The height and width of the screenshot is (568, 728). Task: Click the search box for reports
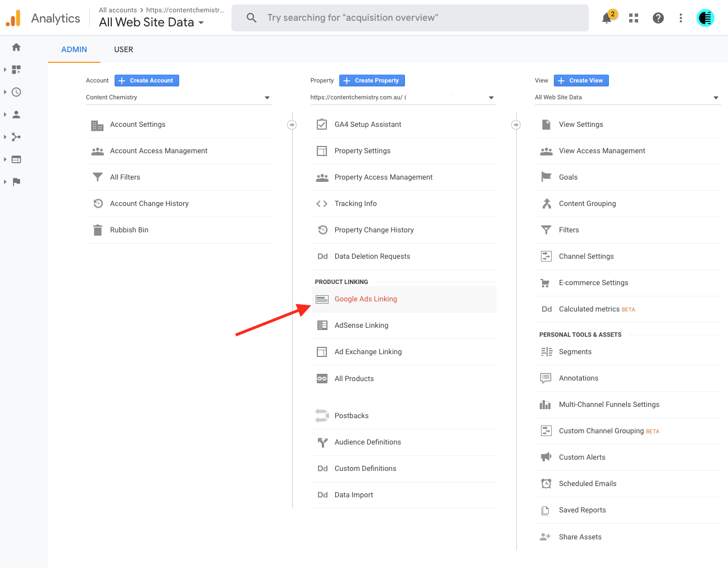click(410, 18)
